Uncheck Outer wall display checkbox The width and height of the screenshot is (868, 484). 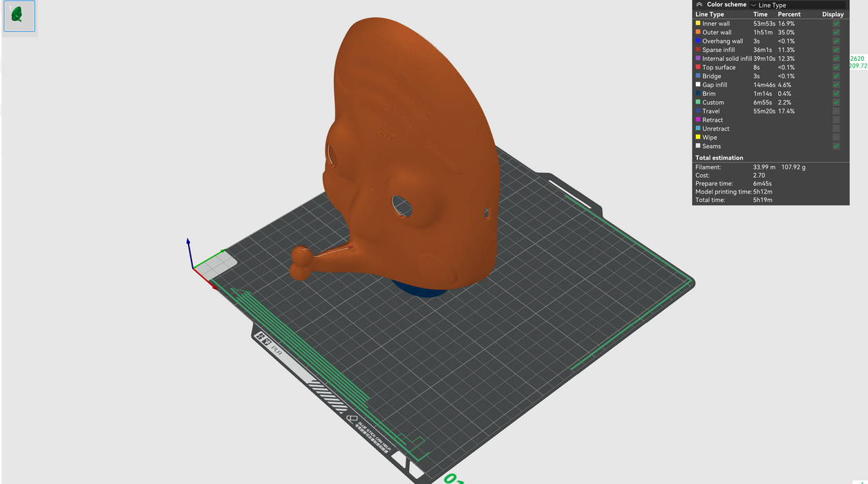(x=836, y=32)
